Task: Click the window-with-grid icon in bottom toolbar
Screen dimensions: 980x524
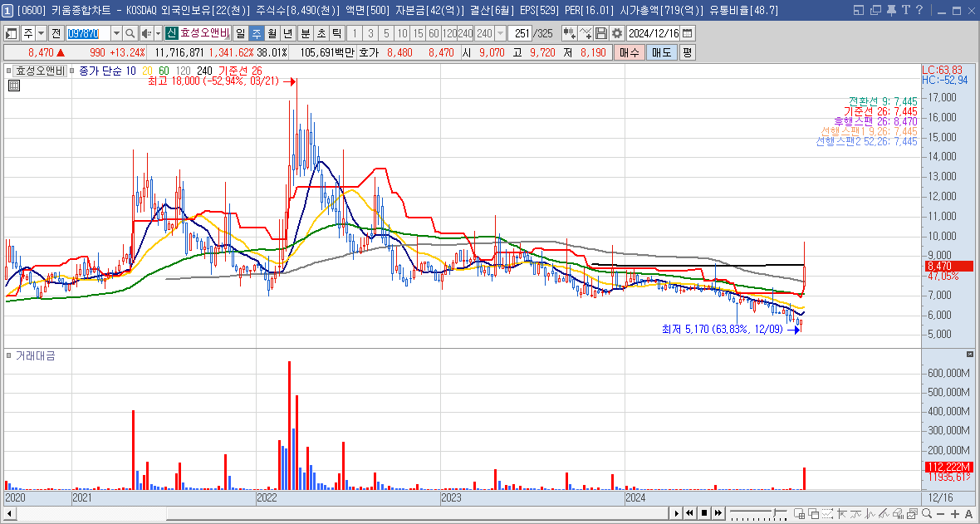Action: [x=800, y=514]
